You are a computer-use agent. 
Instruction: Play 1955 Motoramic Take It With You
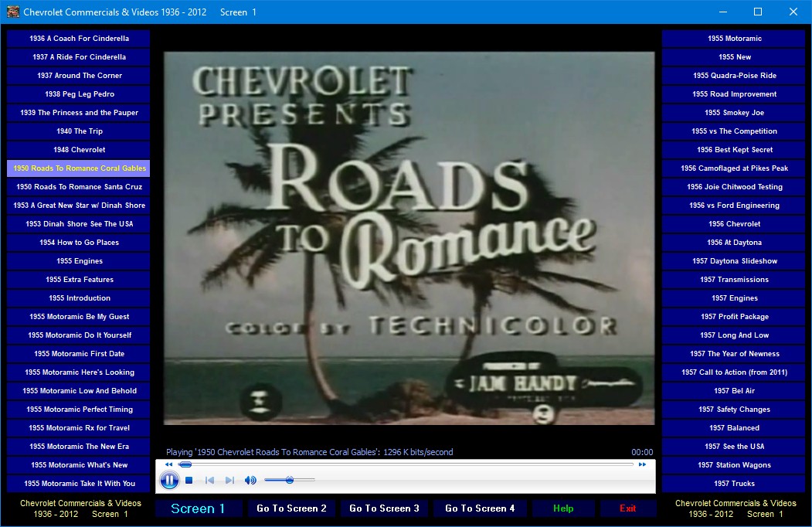tap(79, 484)
